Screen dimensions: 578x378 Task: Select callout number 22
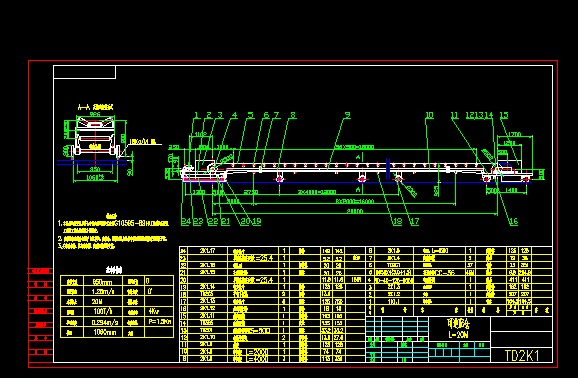[213, 221]
